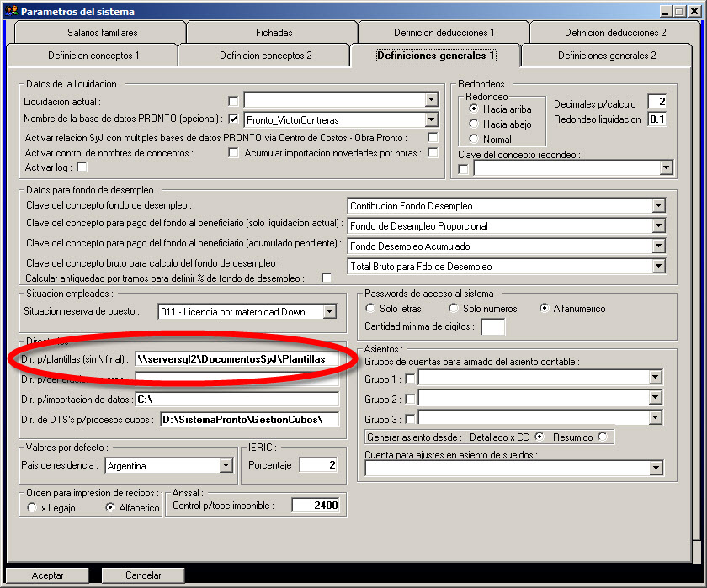707x588 pixels.
Task: Expand Pais de residencia Argentina dropdown
Action: coord(226,466)
